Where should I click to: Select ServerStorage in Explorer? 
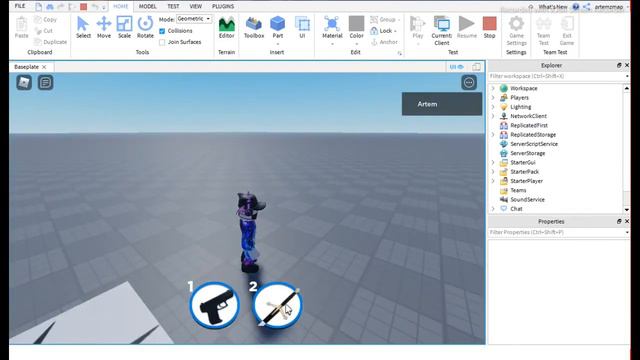pyautogui.click(x=527, y=153)
